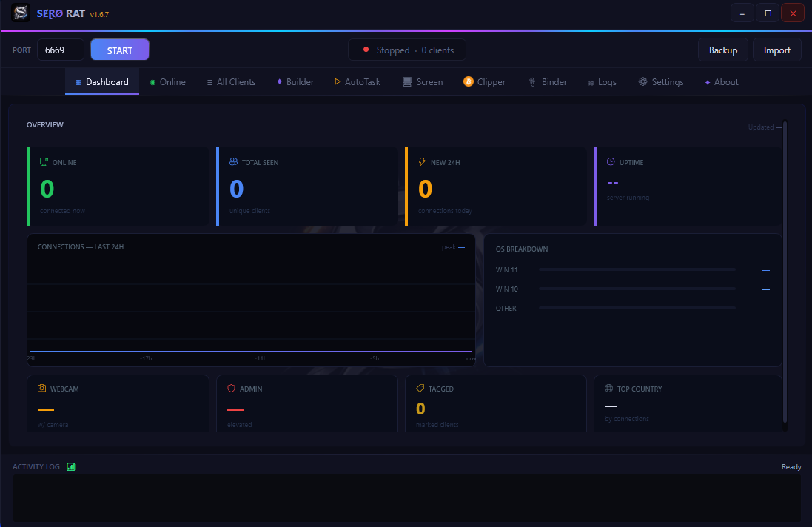The width and height of the screenshot is (812, 527).
Task: Show the About tab
Action: click(722, 82)
